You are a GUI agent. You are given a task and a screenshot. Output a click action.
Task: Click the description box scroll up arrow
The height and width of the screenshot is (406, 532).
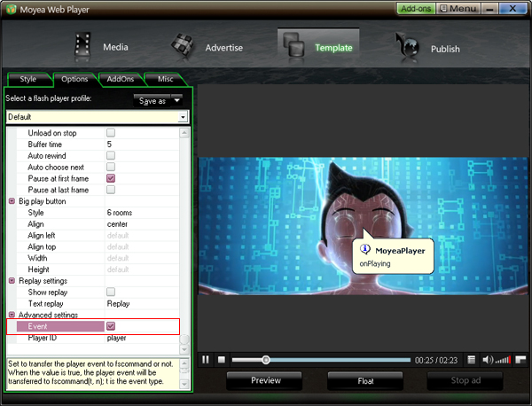(x=184, y=363)
